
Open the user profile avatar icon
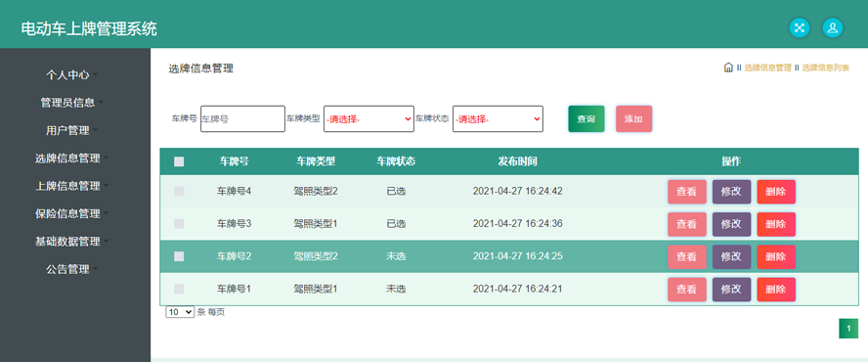833,27
